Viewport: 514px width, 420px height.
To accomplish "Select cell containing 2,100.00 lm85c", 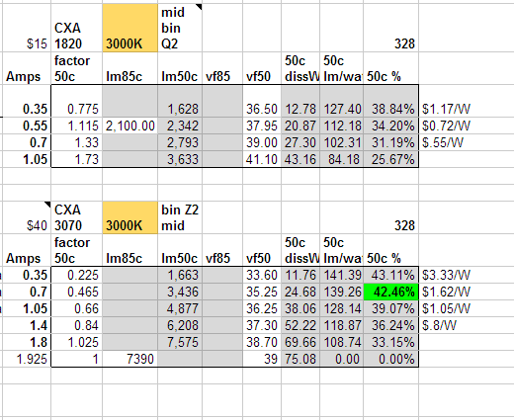I will 129,126.
